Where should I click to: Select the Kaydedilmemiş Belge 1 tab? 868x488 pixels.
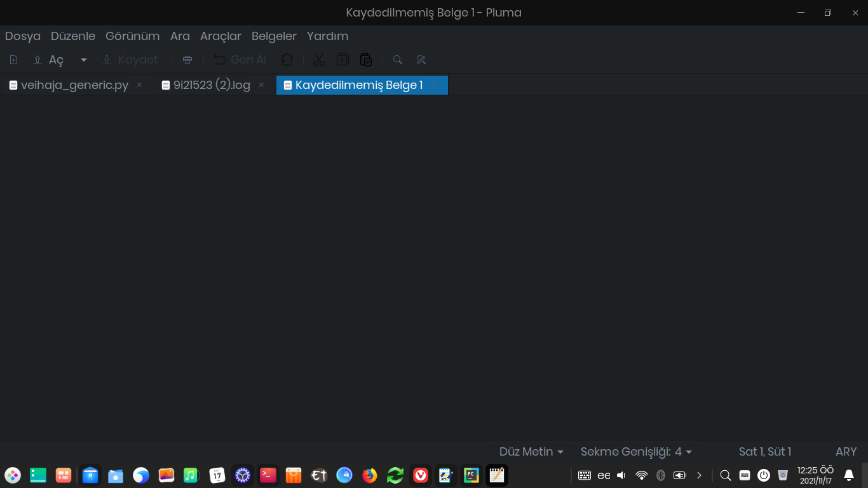tap(362, 85)
